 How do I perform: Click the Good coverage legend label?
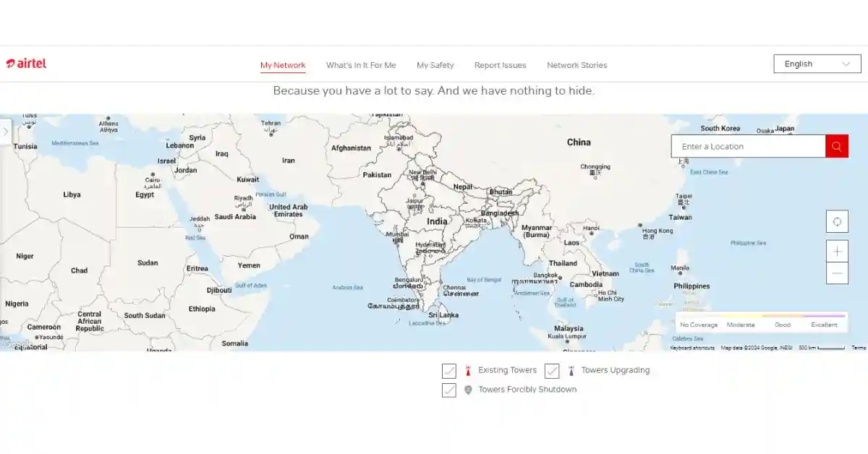tap(783, 325)
